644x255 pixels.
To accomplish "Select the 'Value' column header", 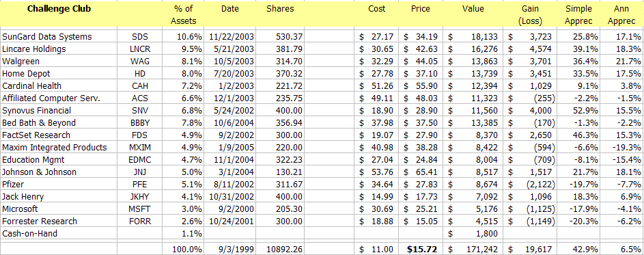I will point(473,14).
